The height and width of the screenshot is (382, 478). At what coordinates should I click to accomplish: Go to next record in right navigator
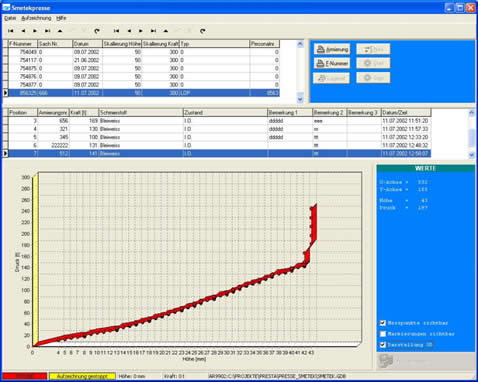pyautogui.click(x=141, y=31)
